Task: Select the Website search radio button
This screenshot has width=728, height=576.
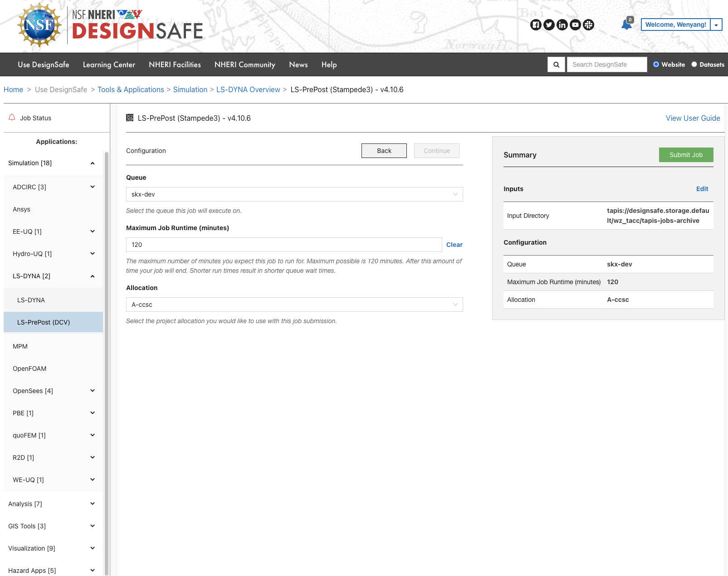Action: [x=656, y=64]
